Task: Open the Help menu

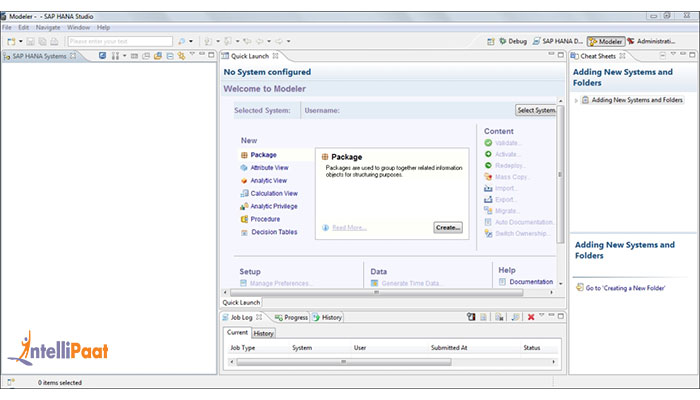Action: tap(103, 27)
